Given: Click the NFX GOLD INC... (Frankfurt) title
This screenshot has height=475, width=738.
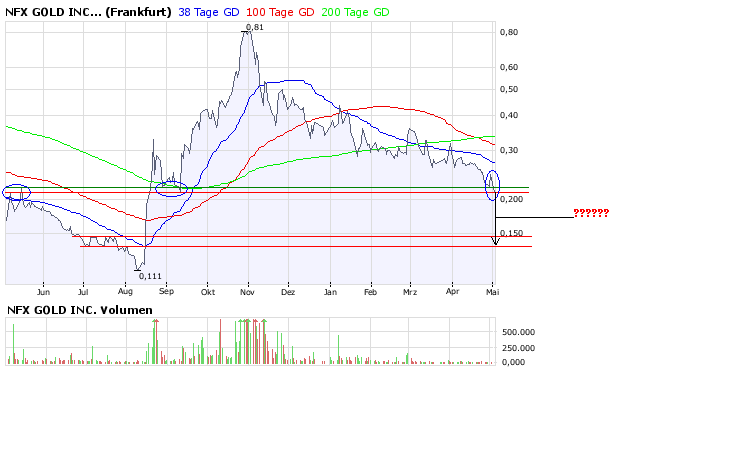Looking at the screenshot, I should tap(88, 12).
